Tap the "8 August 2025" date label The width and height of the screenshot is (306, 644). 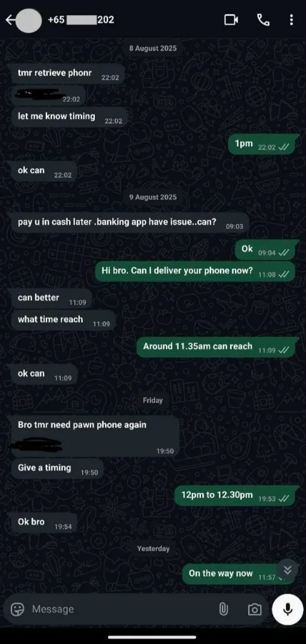[153, 48]
